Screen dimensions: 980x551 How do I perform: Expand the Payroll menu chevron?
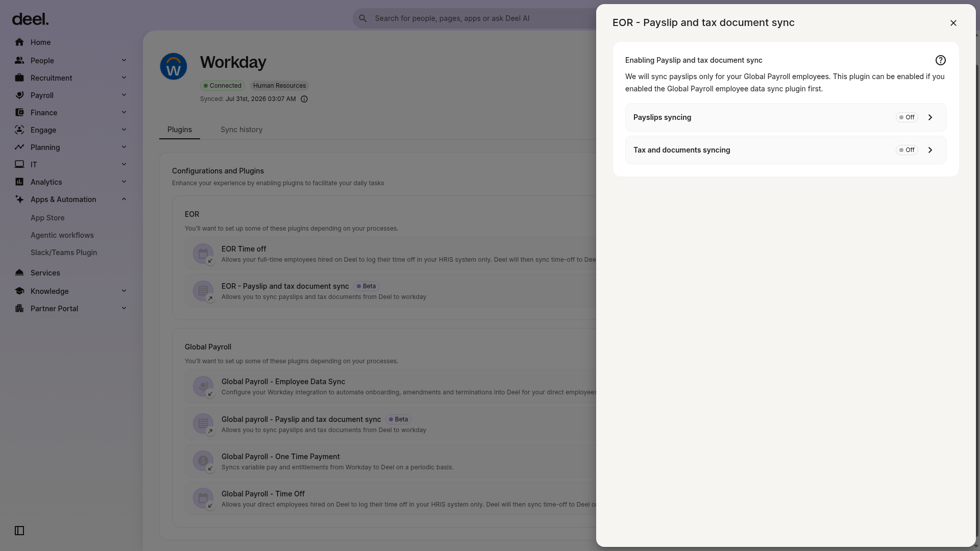(124, 95)
